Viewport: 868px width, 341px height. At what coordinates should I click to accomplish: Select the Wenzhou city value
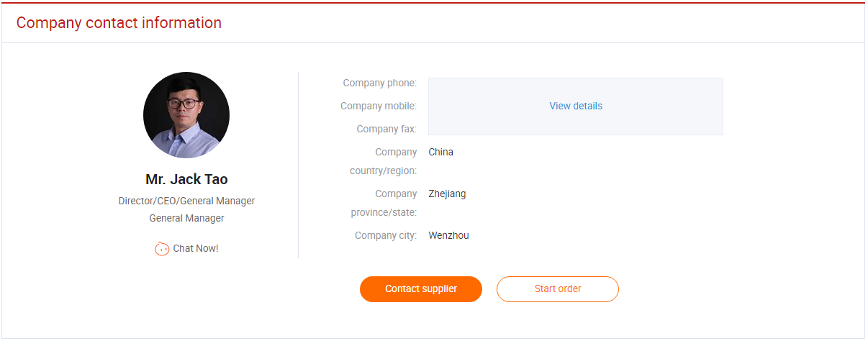tap(448, 236)
